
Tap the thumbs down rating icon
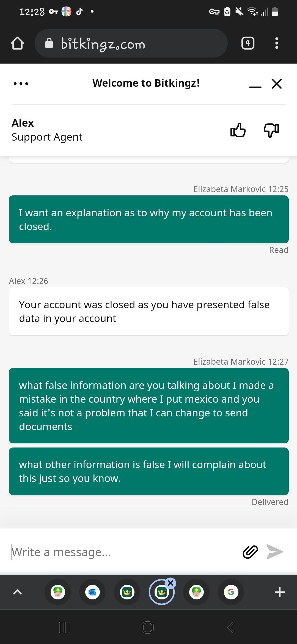click(271, 130)
